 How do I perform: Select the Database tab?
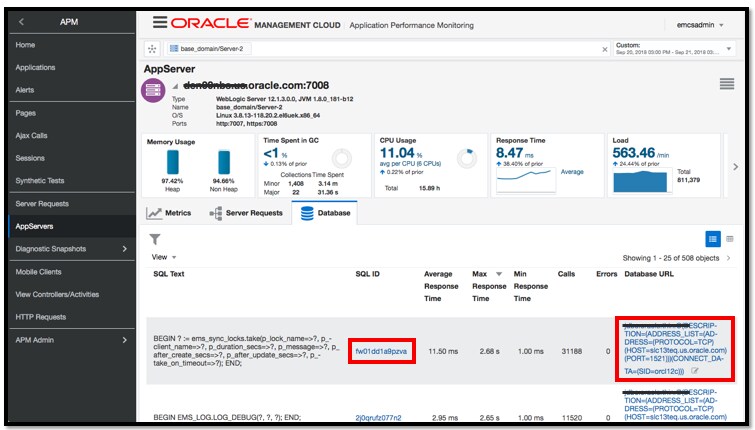(x=325, y=213)
